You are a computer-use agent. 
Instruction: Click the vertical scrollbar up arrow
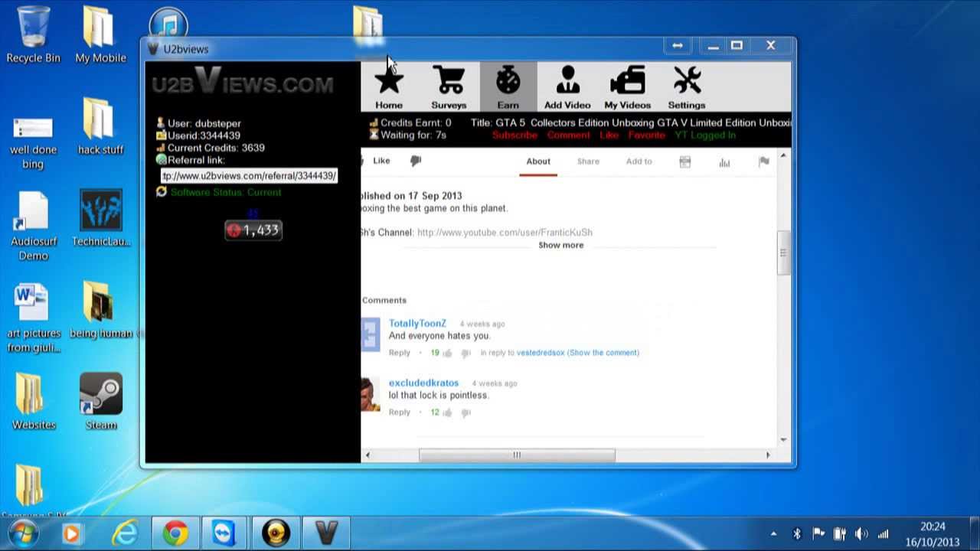click(x=782, y=156)
